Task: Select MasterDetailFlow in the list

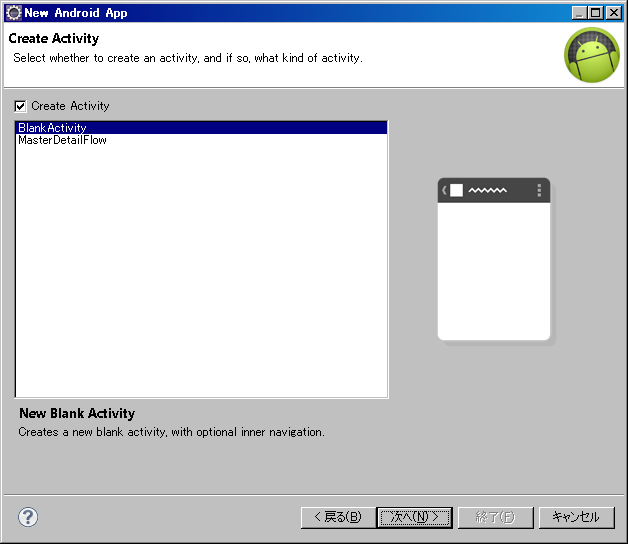Action: (201, 140)
